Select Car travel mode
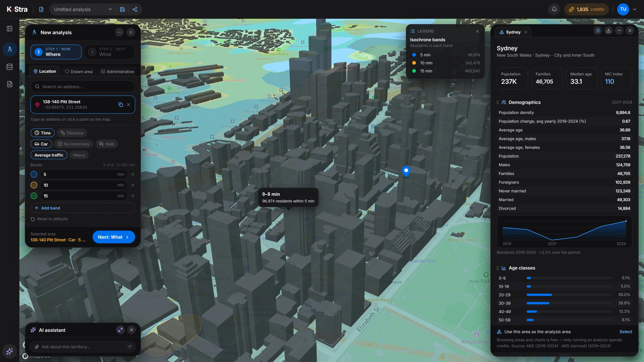This screenshot has height=362, width=644. point(41,144)
